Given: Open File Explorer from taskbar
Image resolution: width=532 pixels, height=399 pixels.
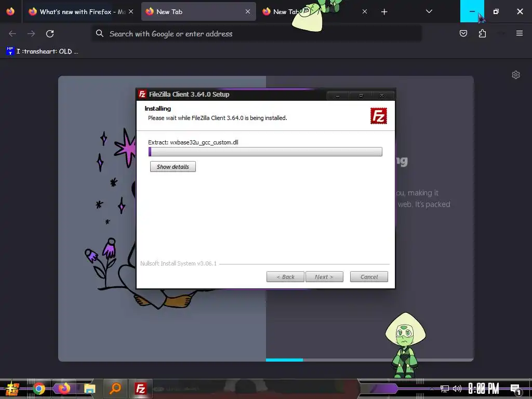Looking at the screenshot, I should pos(89,389).
